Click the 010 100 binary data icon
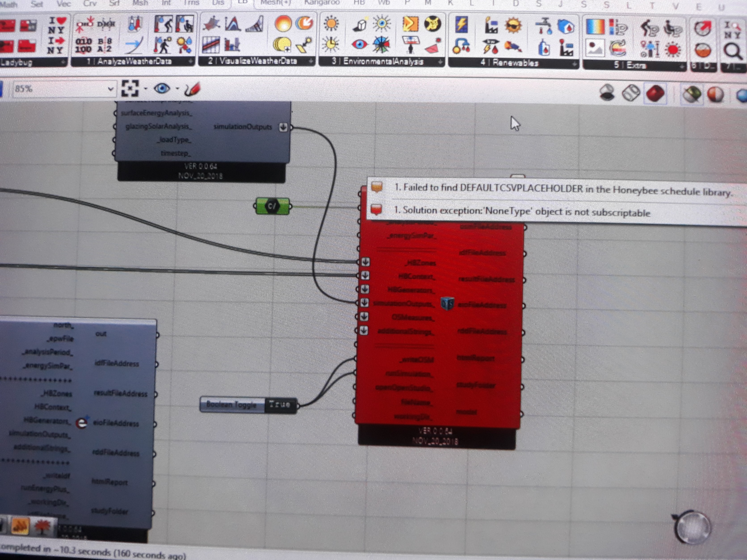747x560 pixels. (83, 46)
